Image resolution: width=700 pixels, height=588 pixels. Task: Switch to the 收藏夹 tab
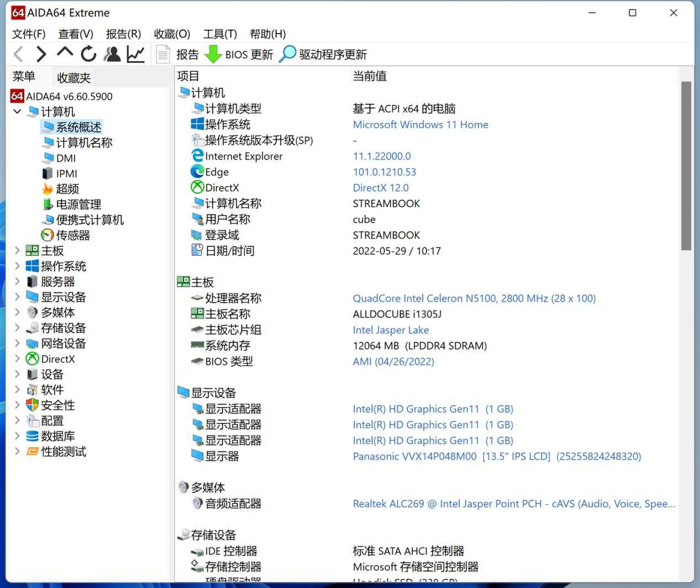click(73, 78)
